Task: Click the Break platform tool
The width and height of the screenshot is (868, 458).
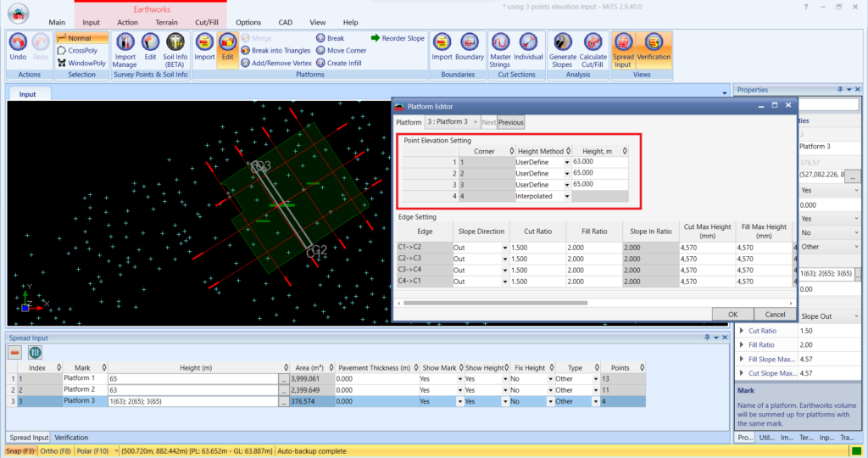Action: click(x=331, y=38)
